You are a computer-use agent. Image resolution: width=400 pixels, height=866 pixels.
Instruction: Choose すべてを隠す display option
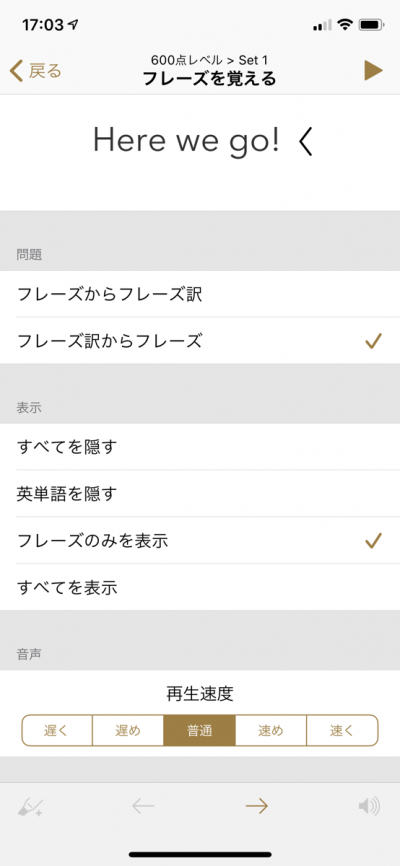(x=200, y=447)
